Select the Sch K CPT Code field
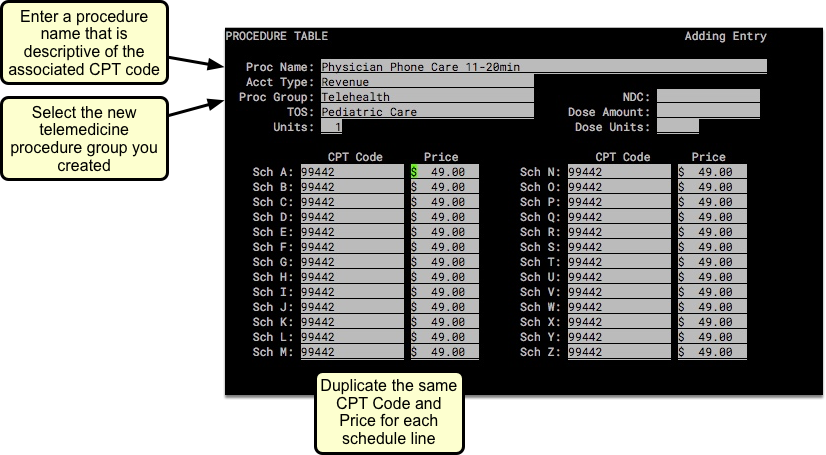This screenshot has width=826, height=455. coord(352,322)
